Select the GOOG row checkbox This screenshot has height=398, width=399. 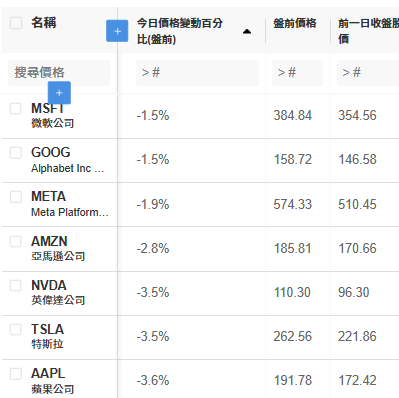tap(16, 153)
